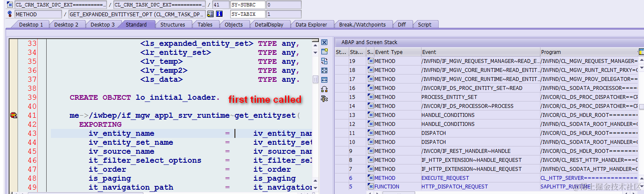This screenshot has width=644, height=194.
Task: Click the it_filter_select_options parameter on line 46
Action: (x=145, y=161)
